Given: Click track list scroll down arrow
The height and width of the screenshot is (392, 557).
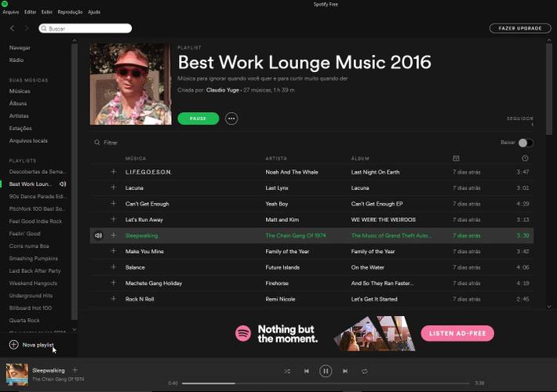Looking at the screenshot, I should click(x=549, y=307).
